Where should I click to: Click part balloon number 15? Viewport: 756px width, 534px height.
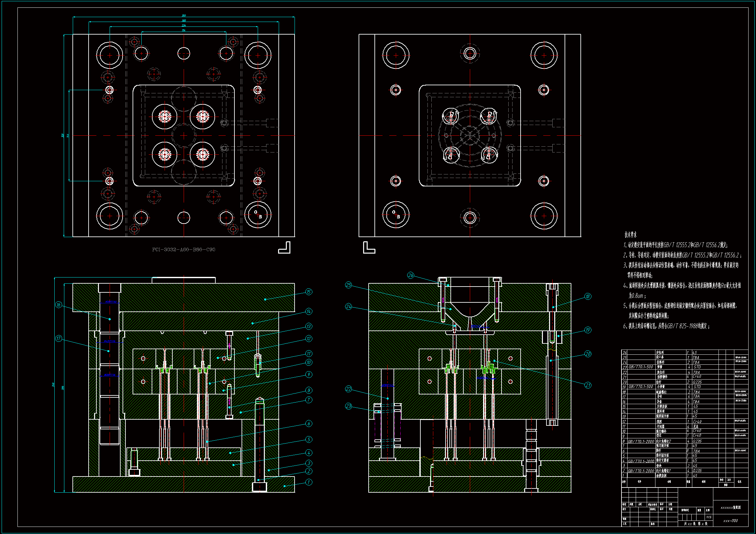point(308,292)
